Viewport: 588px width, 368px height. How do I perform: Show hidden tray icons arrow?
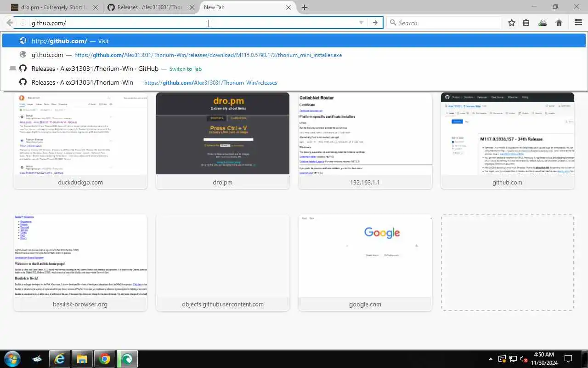pyautogui.click(x=491, y=359)
